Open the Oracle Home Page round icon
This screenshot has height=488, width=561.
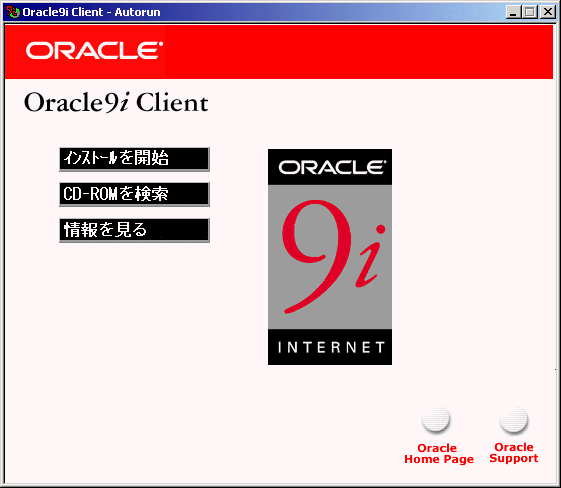[x=435, y=420]
